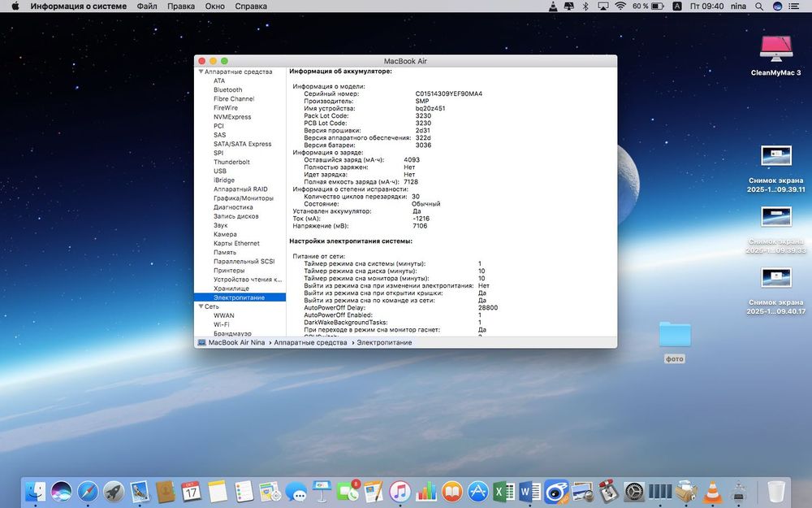Viewport: 812px width, 508px height.
Task: Open iTunes from the dock
Action: pyautogui.click(x=400, y=491)
